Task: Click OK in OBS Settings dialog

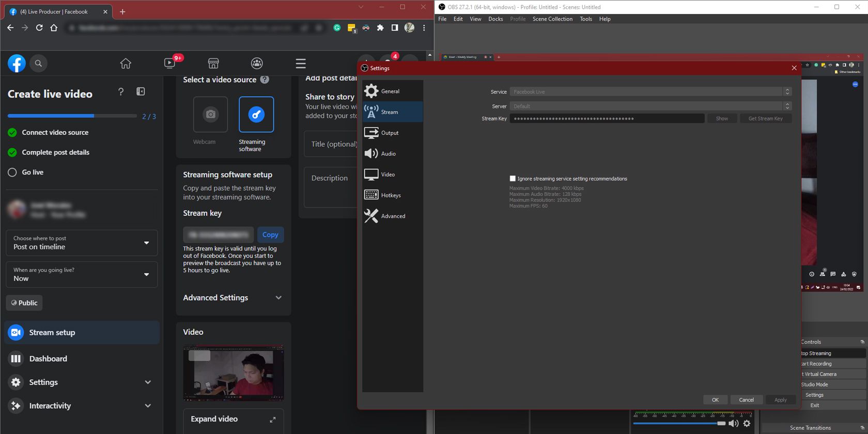Action: tap(715, 400)
